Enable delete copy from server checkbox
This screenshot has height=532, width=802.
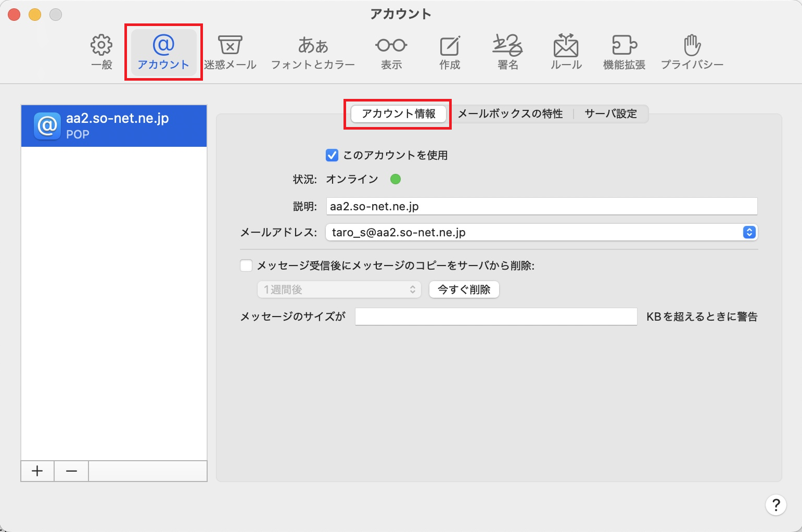pos(246,266)
